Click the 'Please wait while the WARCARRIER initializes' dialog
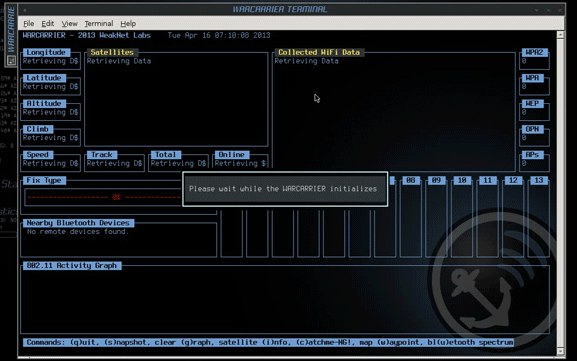Image resolution: width=577 pixels, height=361 pixels. [x=285, y=189]
